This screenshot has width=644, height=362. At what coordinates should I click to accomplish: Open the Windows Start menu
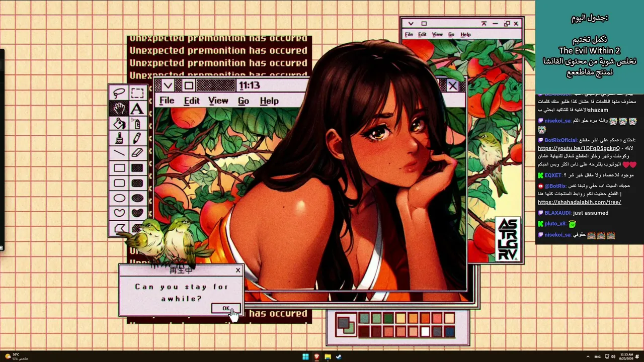point(305,356)
